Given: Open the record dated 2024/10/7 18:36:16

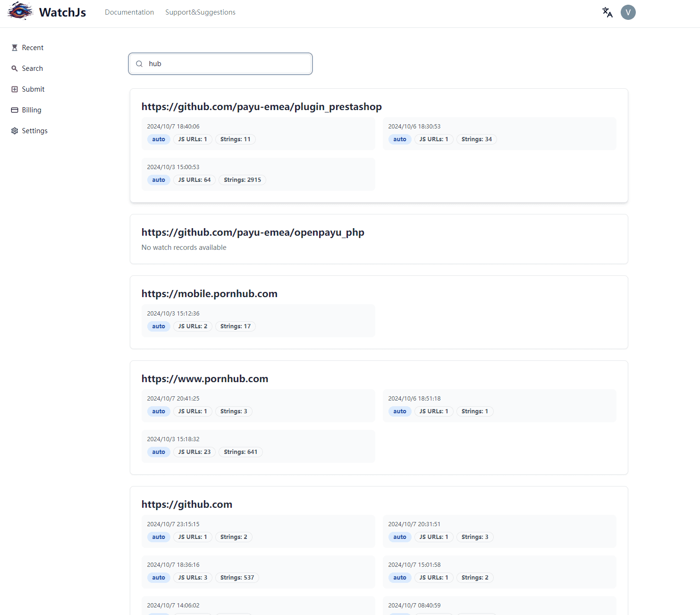Looking at the screenshot, I should tap(258, 572).
